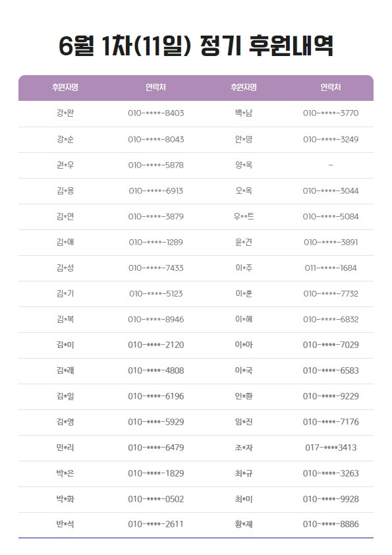Click phone number 010-****-6913
Image resolution: width=392 pixels, height=555 pixels.
pyautogui.click(x=156, y=190)
